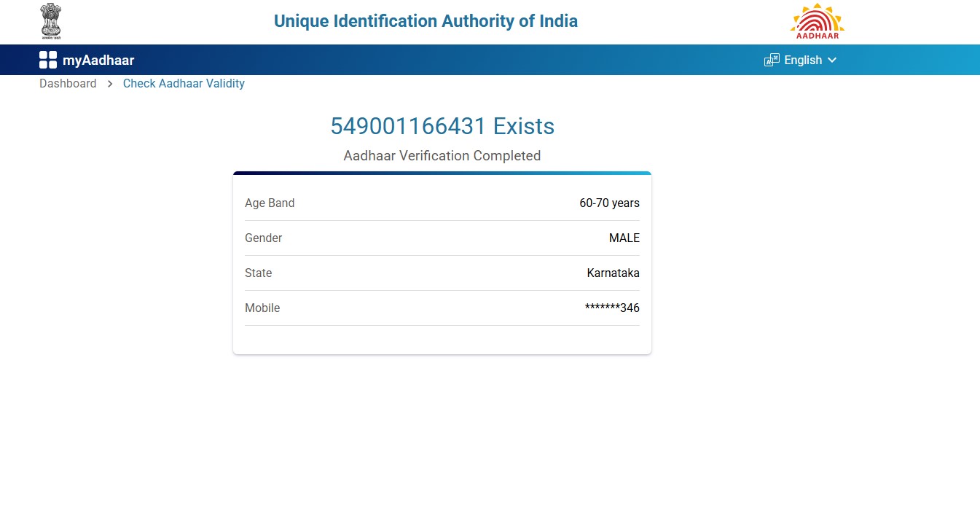Go to Dashboard breadcrumb
980x519 pixels.
click(68, 83)
